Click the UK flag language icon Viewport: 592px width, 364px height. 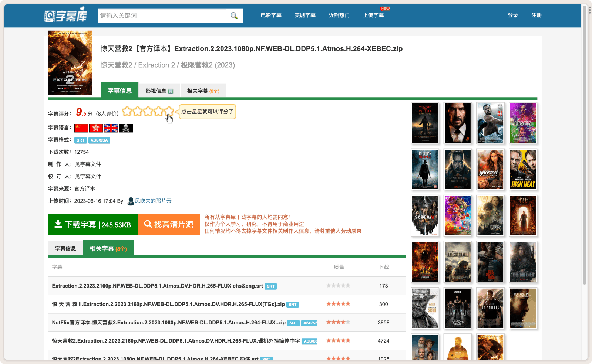click(x=111, y=128)
